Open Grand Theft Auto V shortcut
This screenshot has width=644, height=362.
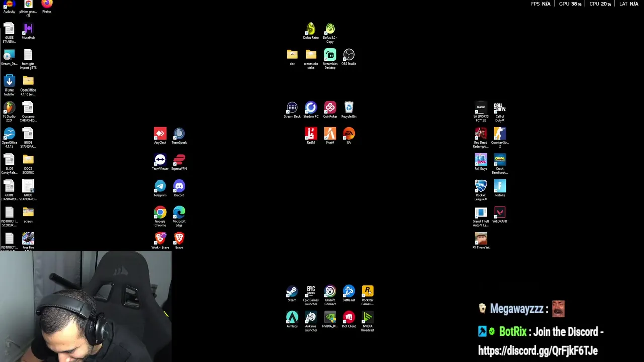[481, 216]
